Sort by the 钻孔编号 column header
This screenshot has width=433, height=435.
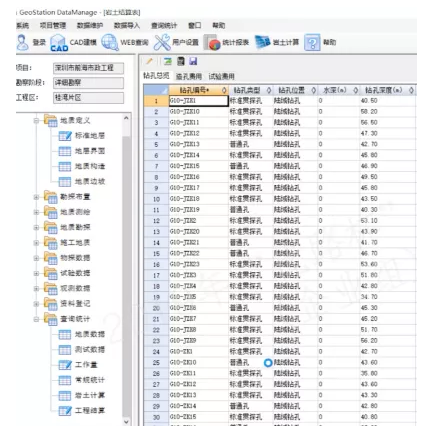coord(199,90)
